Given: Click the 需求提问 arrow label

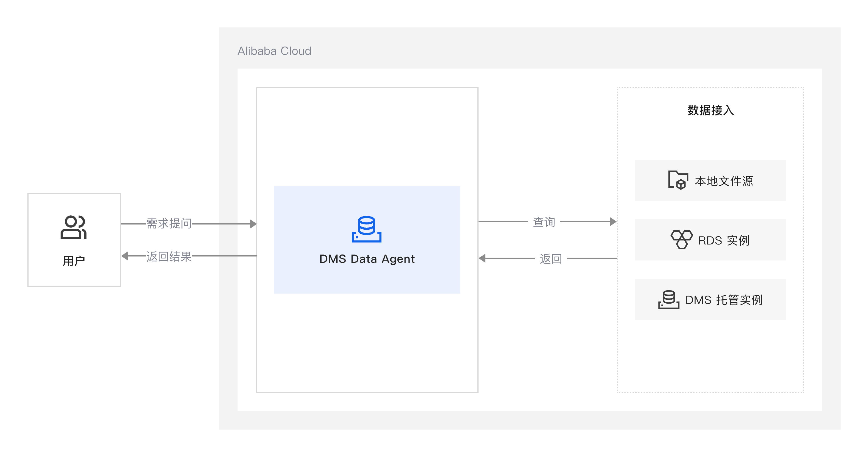Looking at the screenshot, I should [169, 223].
